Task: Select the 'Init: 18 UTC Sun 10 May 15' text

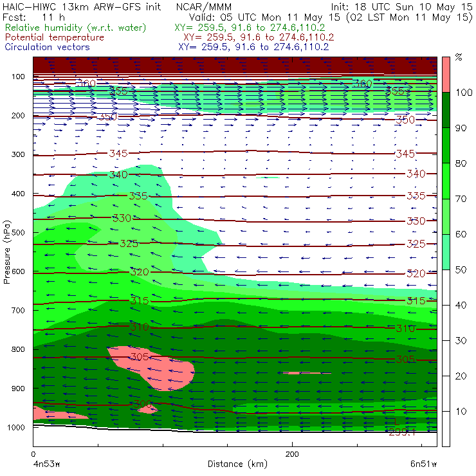Action: 401,6
